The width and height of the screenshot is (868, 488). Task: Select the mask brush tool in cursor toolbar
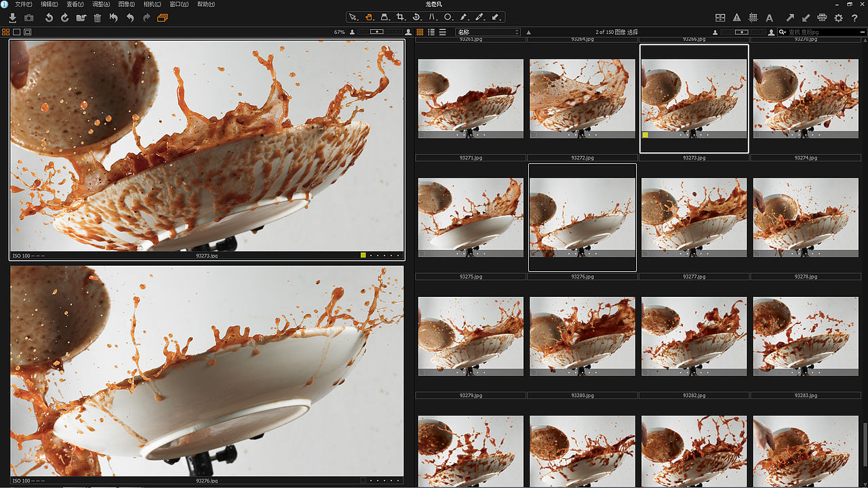pos(464,17)
